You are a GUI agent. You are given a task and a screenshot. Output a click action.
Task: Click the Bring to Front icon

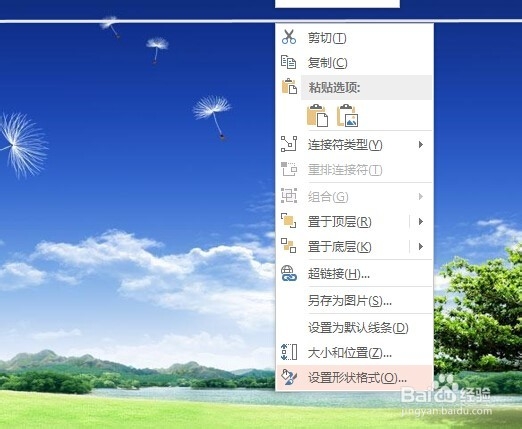click(289, 221)
